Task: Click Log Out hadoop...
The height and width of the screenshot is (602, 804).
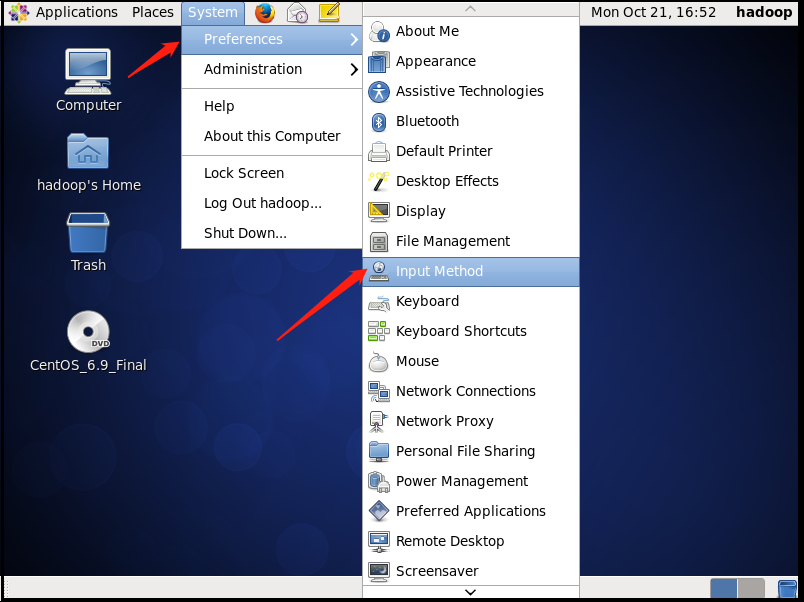Action: [x=272, y=204]
